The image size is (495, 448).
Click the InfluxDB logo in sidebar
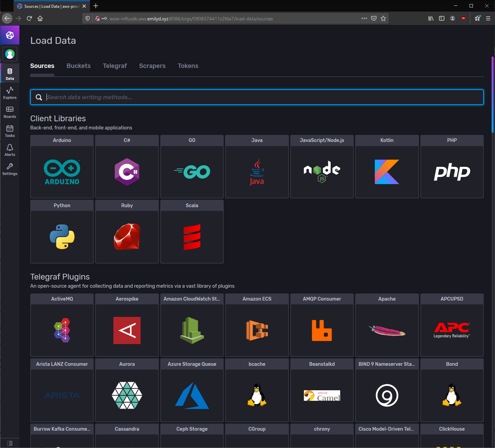(x=10, y=35)
